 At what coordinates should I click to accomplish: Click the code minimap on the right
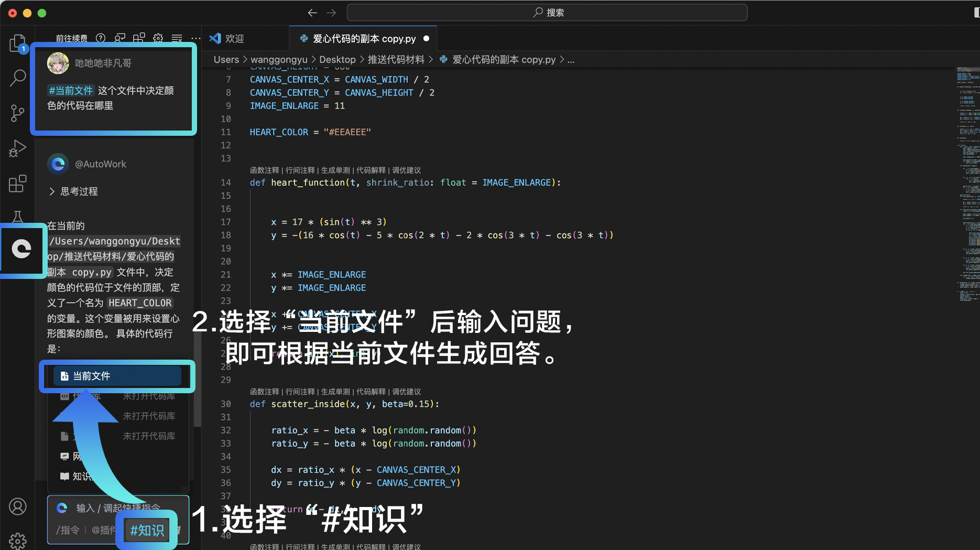967,184
